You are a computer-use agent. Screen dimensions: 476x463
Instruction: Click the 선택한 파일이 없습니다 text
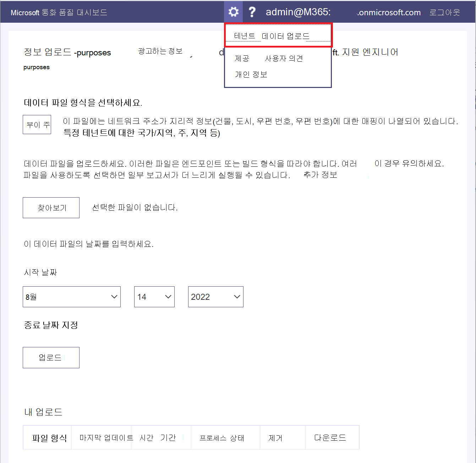click(135, 208)
